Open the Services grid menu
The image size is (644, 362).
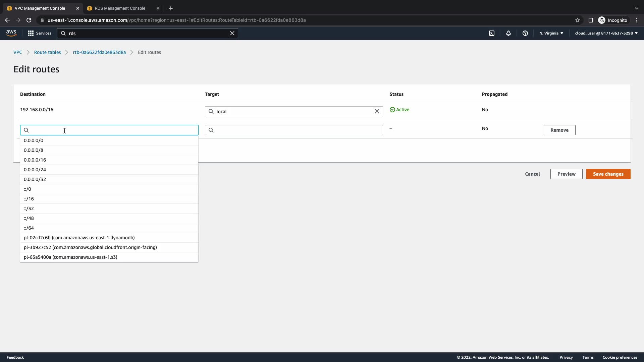tap(40, 33)
